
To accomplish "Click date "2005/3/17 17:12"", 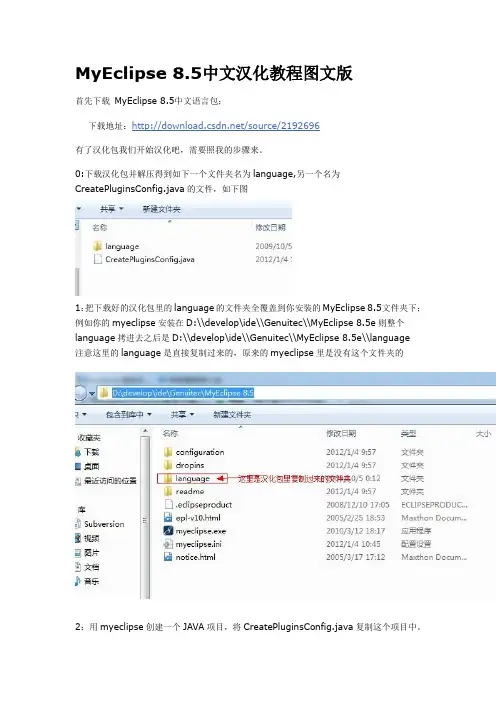I will coord(355,557).
